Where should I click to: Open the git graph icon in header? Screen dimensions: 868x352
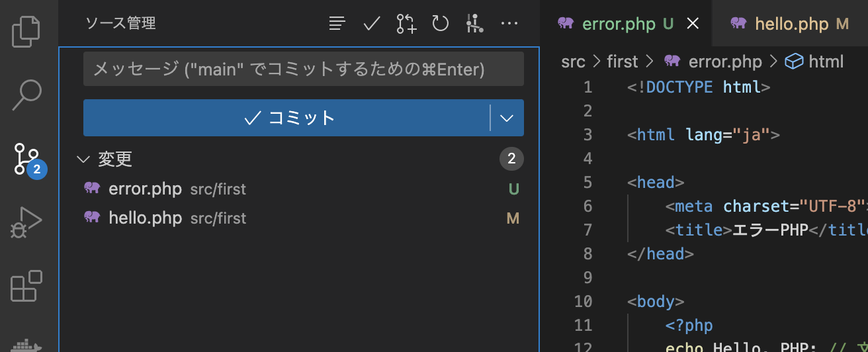point(474,24)
